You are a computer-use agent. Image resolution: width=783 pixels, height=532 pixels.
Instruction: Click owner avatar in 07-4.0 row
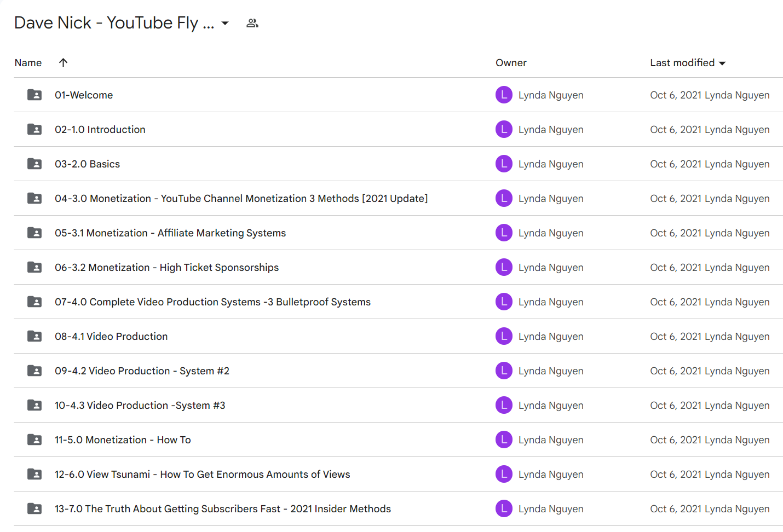pos(504,302)
